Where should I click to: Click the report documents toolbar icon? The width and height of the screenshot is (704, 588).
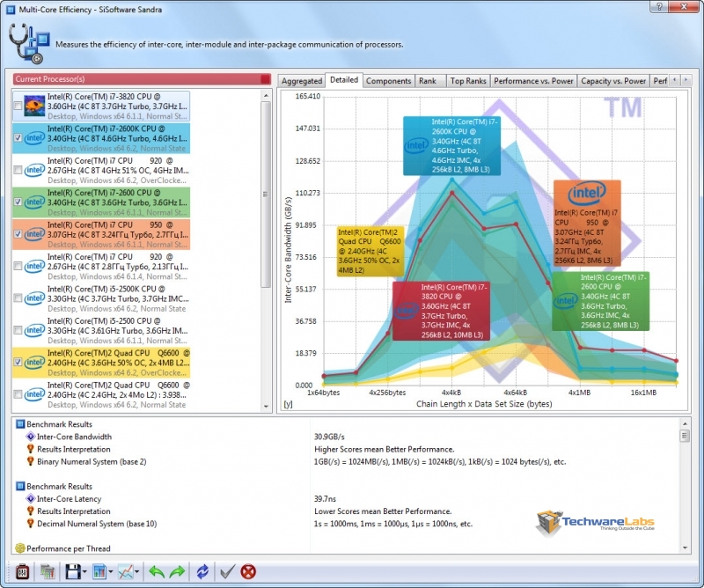point(48,571)
